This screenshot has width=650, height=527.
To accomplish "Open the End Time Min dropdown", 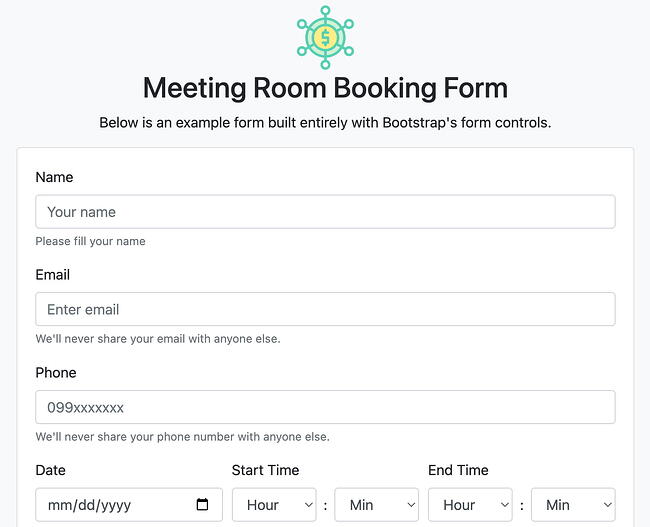I will pos(573,505).
